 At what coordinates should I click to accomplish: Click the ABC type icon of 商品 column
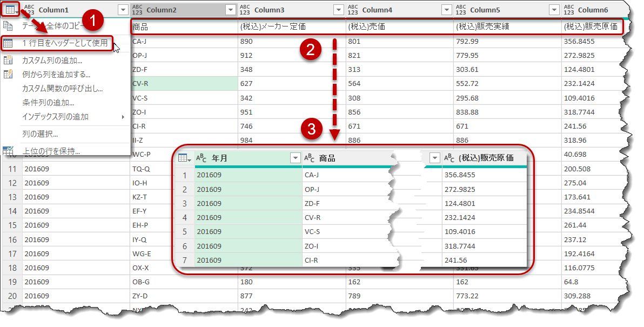pos(309,158)
